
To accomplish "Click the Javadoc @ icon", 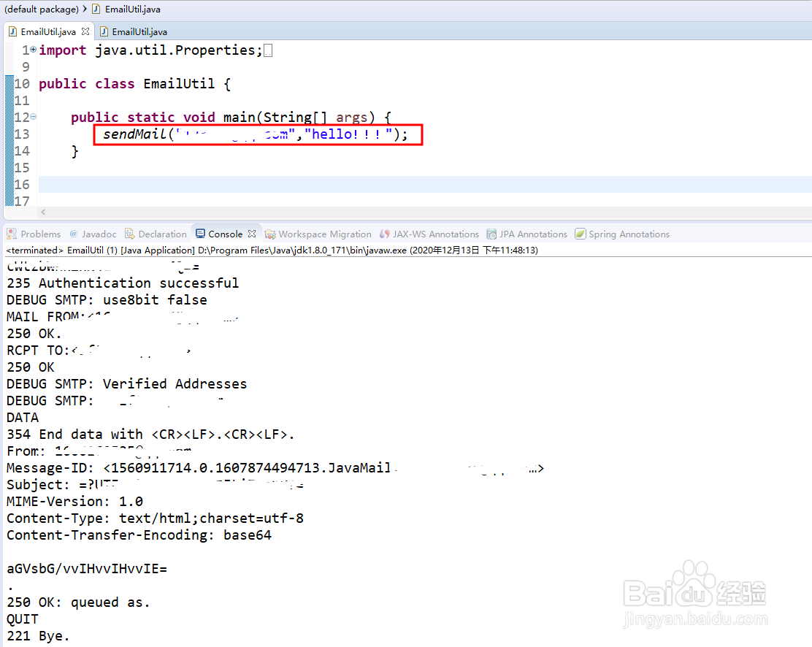I will tap(74, 234).
